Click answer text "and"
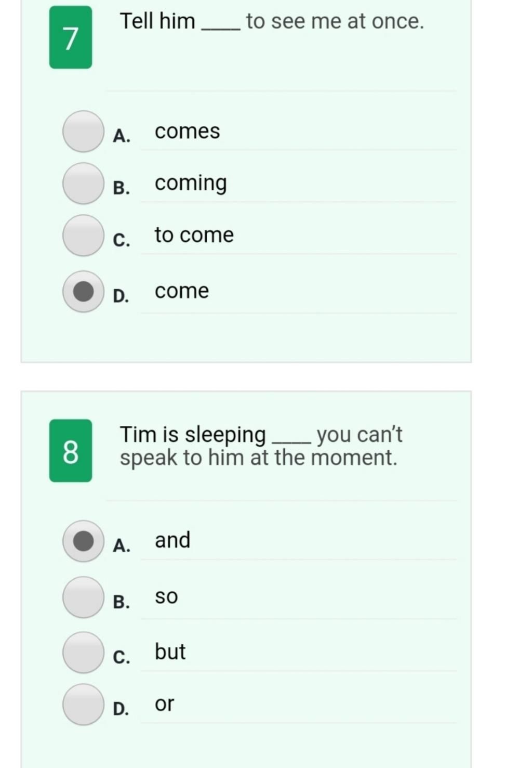This screenshot has width=532, height=768. (172, 540)
